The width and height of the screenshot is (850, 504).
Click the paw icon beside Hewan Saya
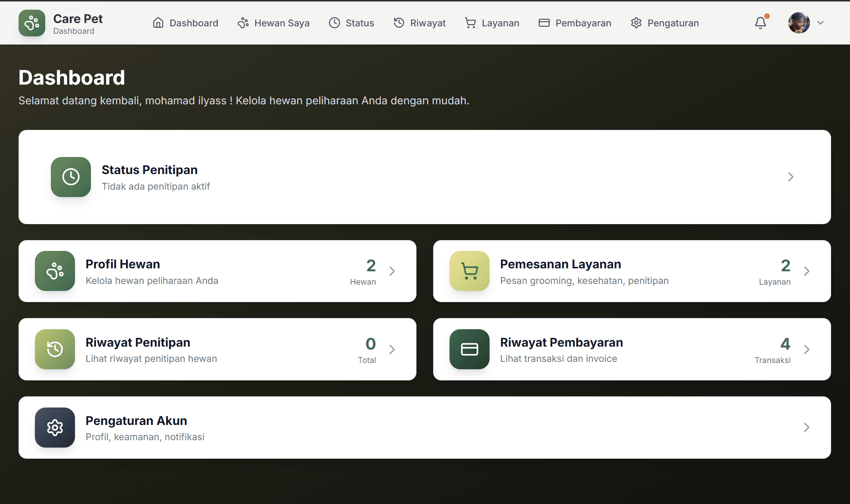243,23
